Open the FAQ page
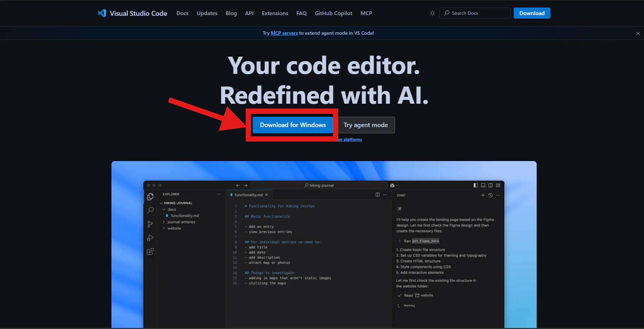This screenshot has width=644, height=329. (301, 13)
